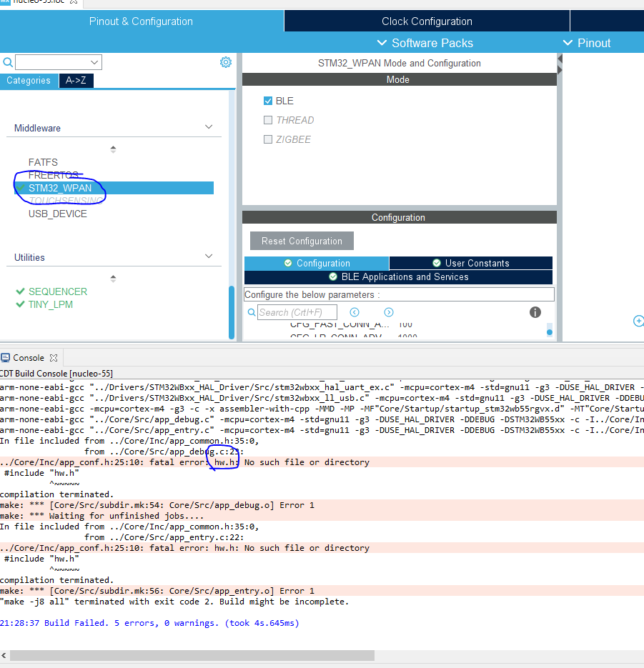
Task: Collapse the Utilities category chevron
Action: pos(209,256)
